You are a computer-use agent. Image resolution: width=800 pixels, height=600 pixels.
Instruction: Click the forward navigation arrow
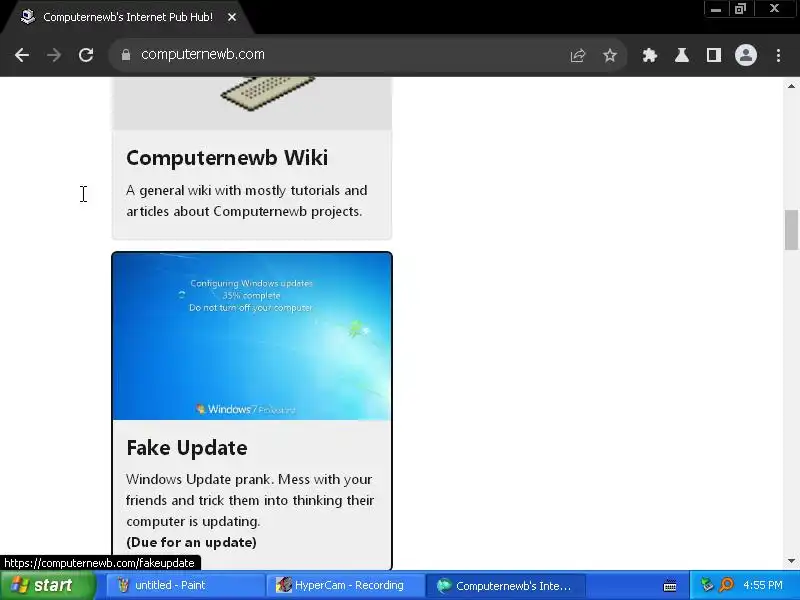pos(54,55)
